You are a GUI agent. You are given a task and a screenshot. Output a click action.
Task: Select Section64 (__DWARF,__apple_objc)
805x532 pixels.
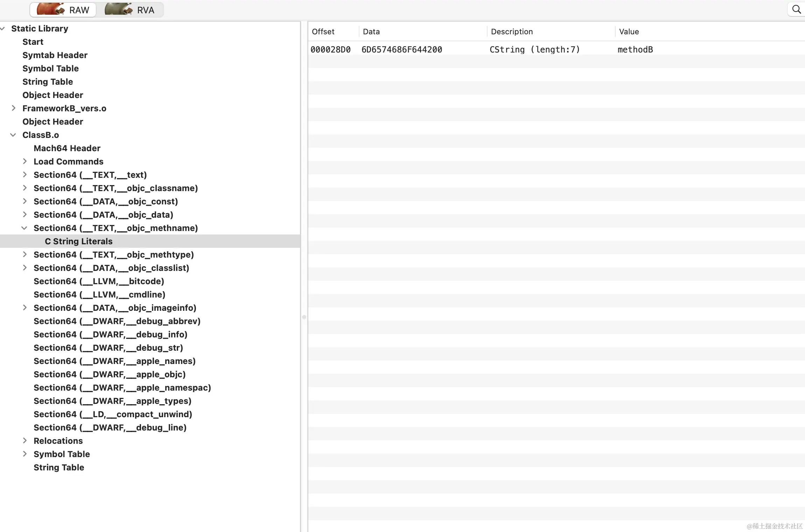coord(110,374)
